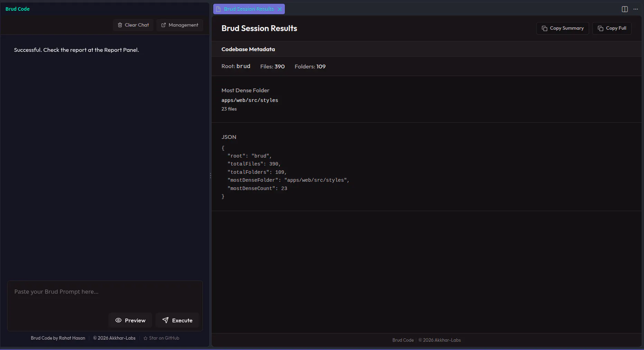Open the Star on GitHub link

(x=161, y=338)
